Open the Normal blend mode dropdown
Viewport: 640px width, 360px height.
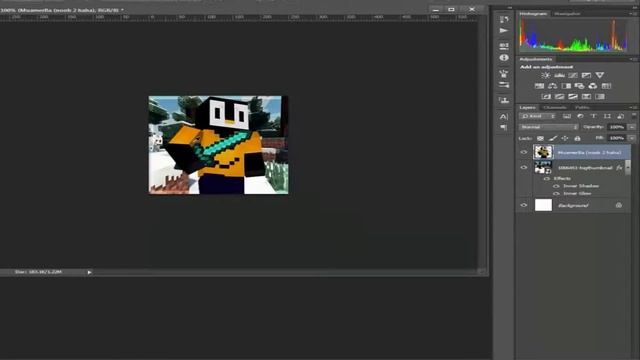click(549, 127)
